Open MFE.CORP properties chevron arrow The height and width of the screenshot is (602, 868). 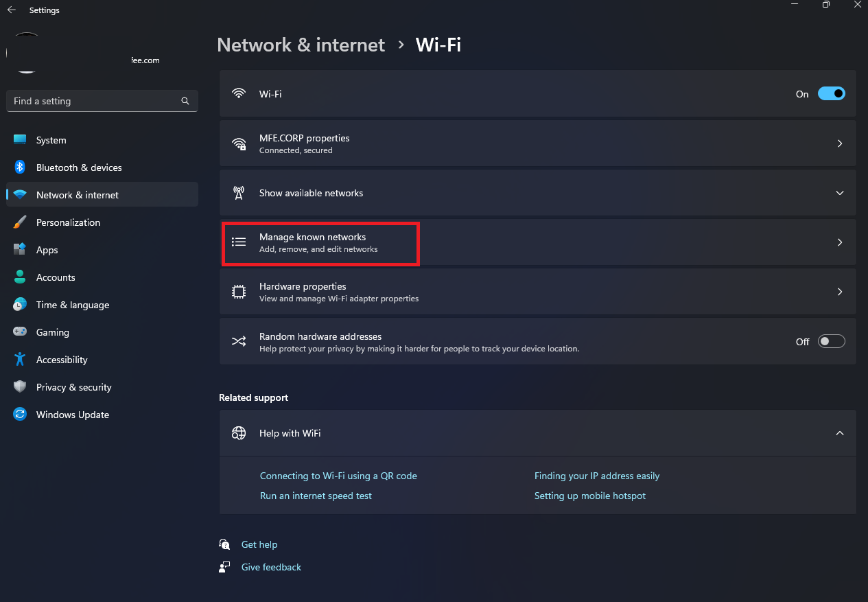coord(840,144)
